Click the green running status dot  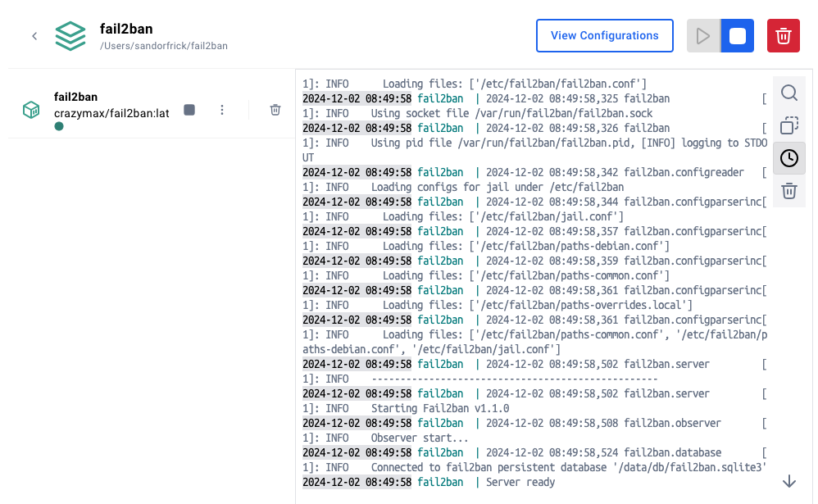click(x=59, y=126)
